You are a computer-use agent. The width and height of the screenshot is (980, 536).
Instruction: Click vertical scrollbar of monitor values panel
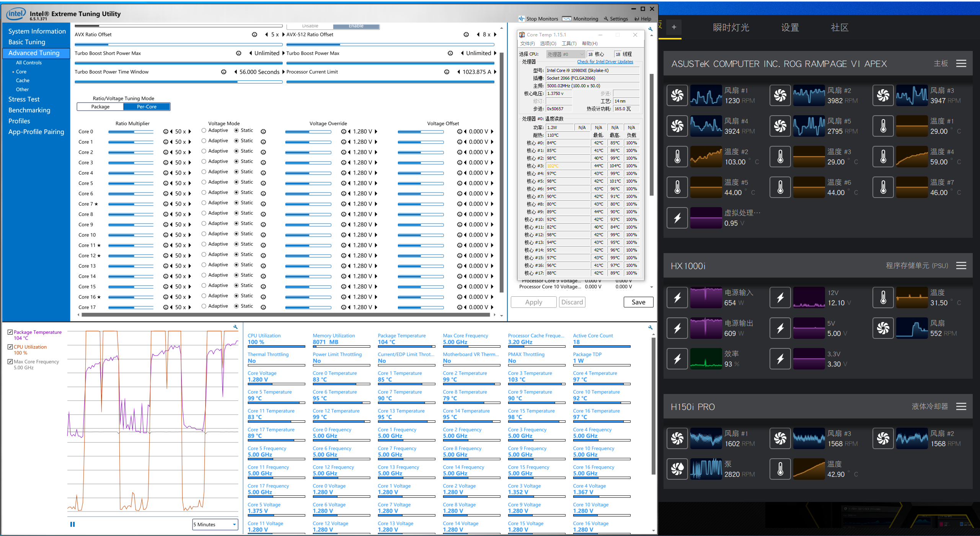tap(653, 406)
